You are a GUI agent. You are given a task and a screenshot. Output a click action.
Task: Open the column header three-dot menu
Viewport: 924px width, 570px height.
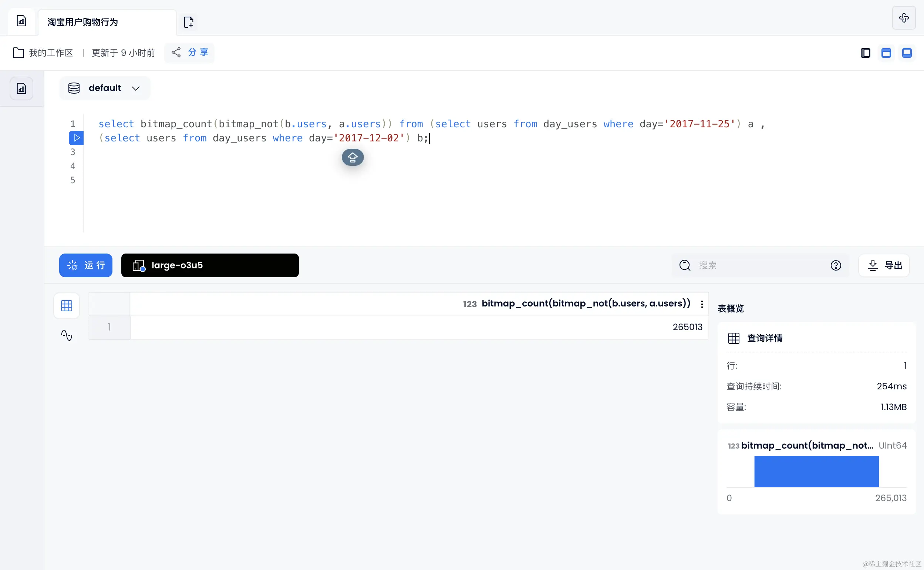[x=702, y=304]
